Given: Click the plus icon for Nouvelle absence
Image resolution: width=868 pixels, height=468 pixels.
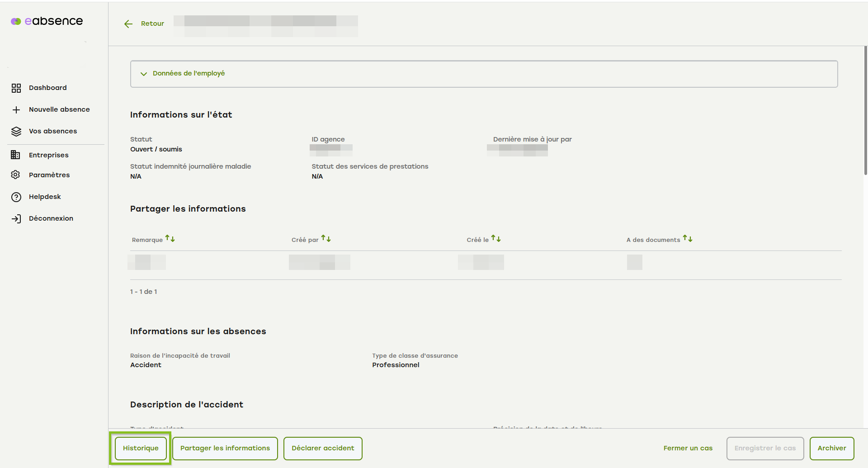Looking at the screenshot, I should 16,110.
